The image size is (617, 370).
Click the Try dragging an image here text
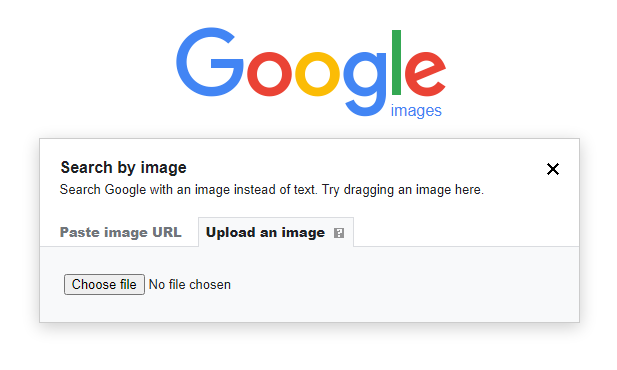(403, 190)
